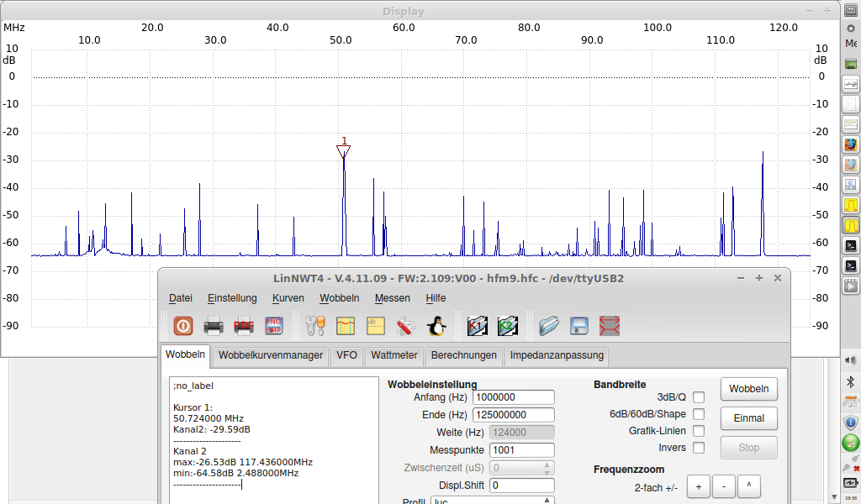Click the red power icon in the toolbar
The width and height of the screenshot is (861, 504).
point(183,325)
